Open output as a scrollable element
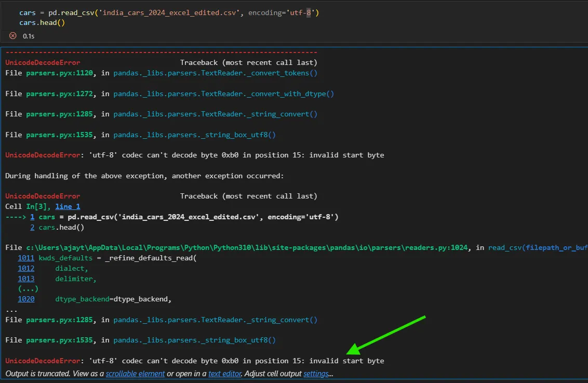Viewport: 588px width, 383px height. (135, 374)
